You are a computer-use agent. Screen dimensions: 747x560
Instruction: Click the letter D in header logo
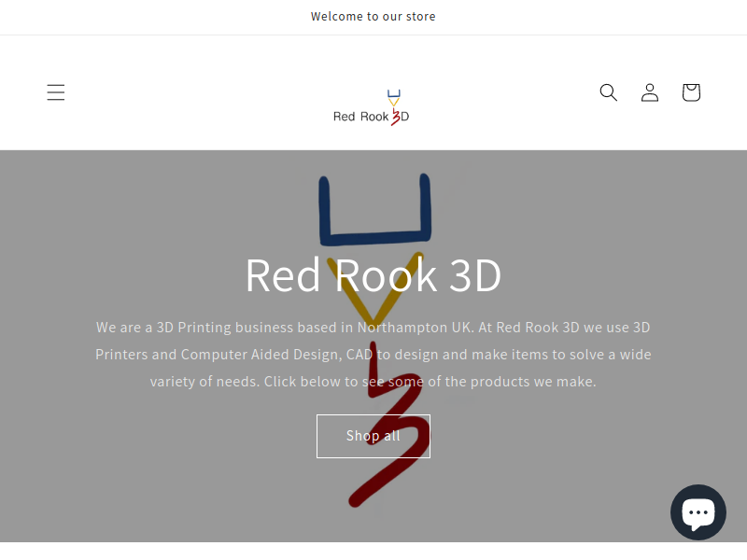click(404, 117)
